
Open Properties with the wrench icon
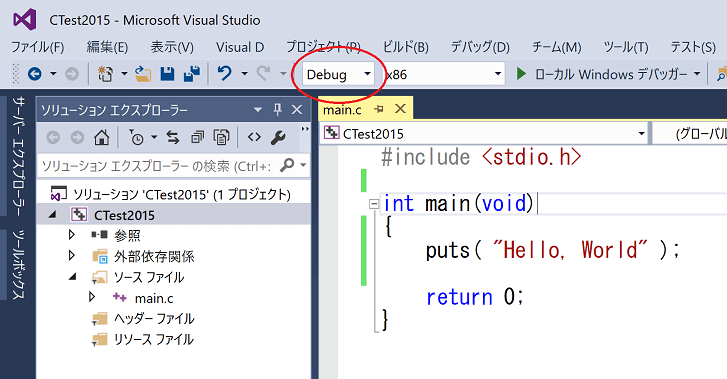click(x=278, y=137)
